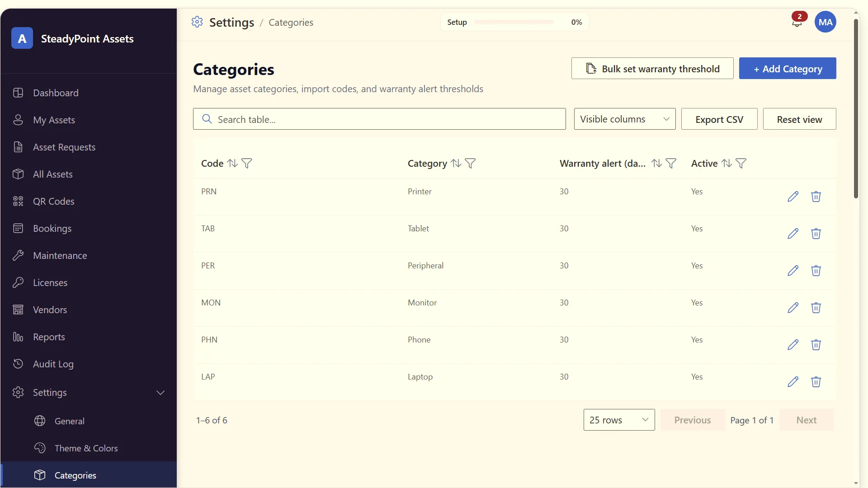Sort by Warranty alert column
The height and width of the screenshot is (488, 868).
657,163
